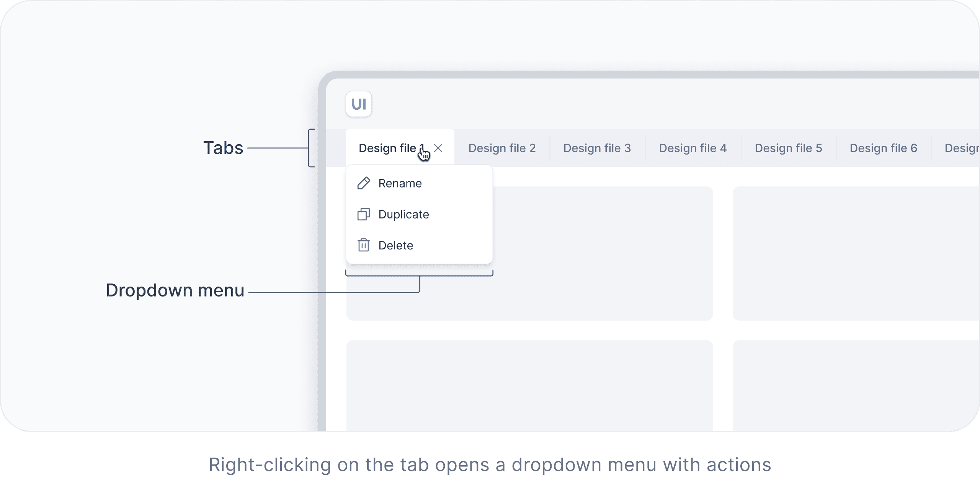This screenshot has height=479, width=980.
Task: Switch to the Design file 3 tab
Action: pyautogui.click(x=597, y=148)
